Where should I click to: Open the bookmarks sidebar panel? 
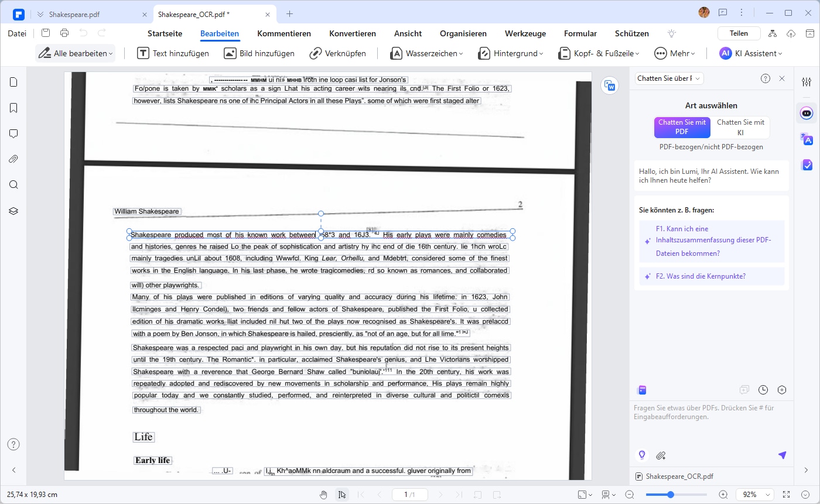point(13,108)
